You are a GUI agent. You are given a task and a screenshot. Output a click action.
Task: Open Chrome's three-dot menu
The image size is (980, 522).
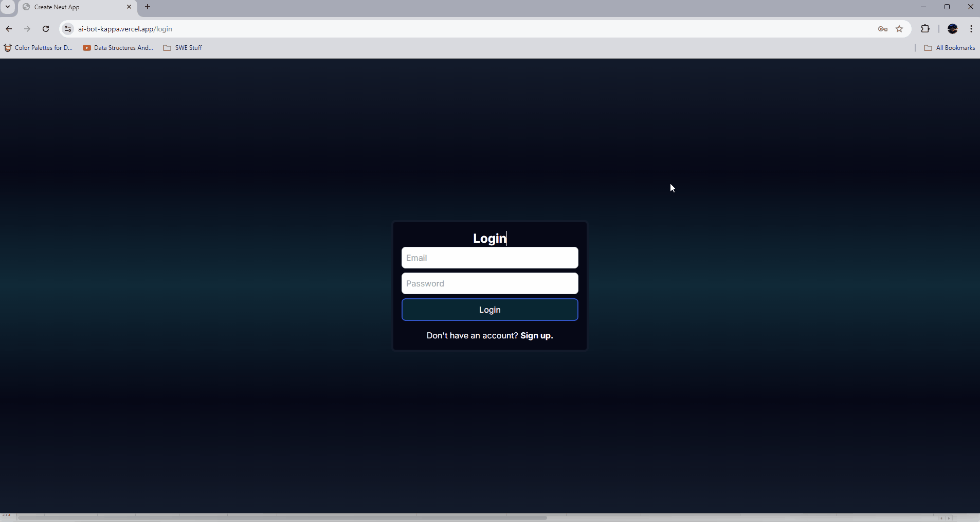pos(971,29)
